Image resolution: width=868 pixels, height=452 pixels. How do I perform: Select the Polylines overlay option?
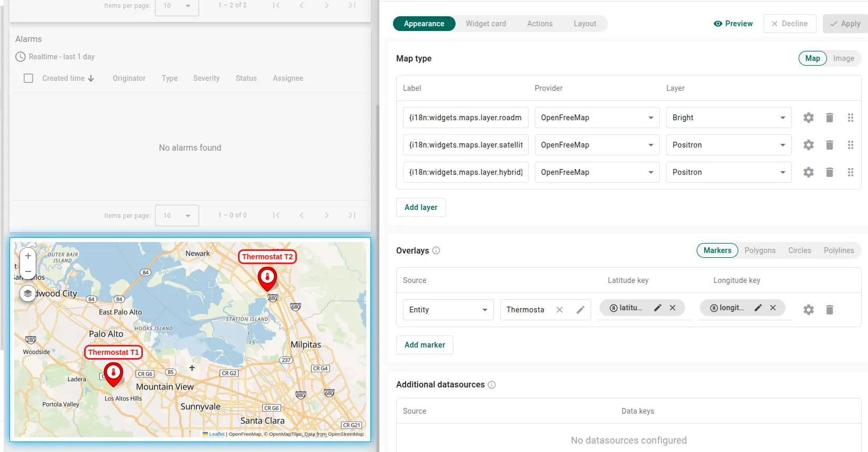(839, 250)
